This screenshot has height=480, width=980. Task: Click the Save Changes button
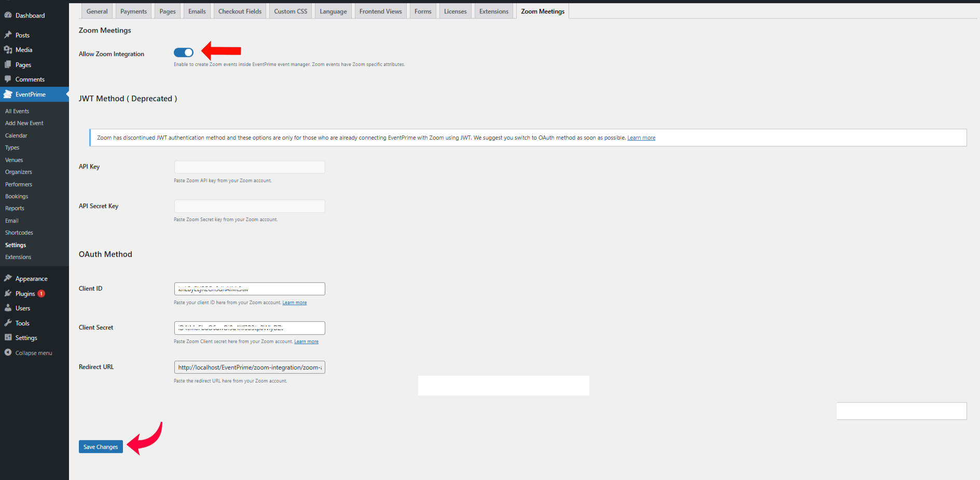(101, 447)
